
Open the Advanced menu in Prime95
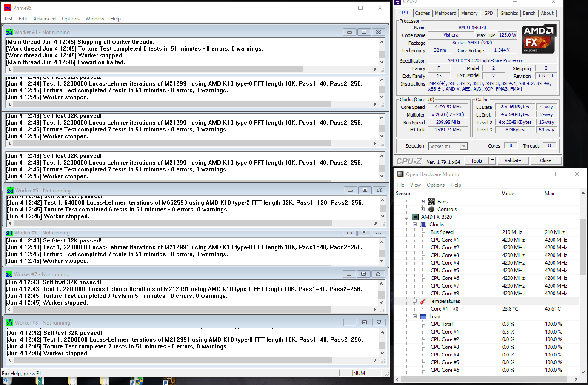tap(44, 19)
